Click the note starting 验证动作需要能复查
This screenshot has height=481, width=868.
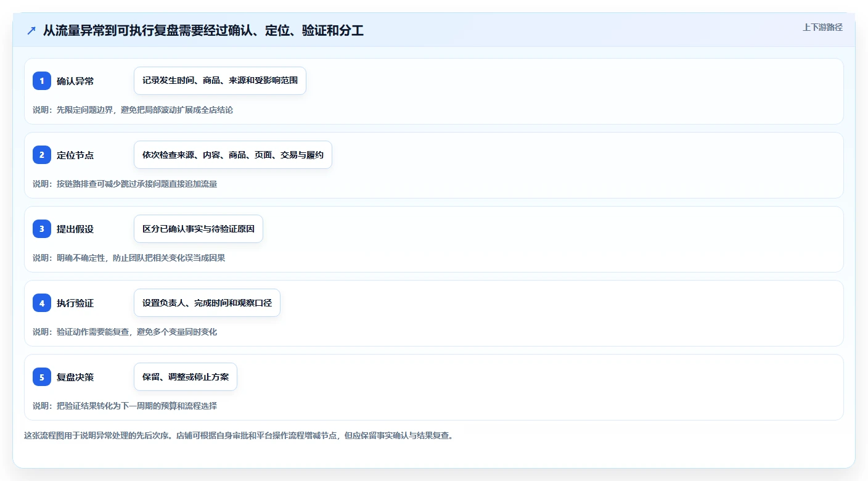pyautogui.click(x=125, y=332)
